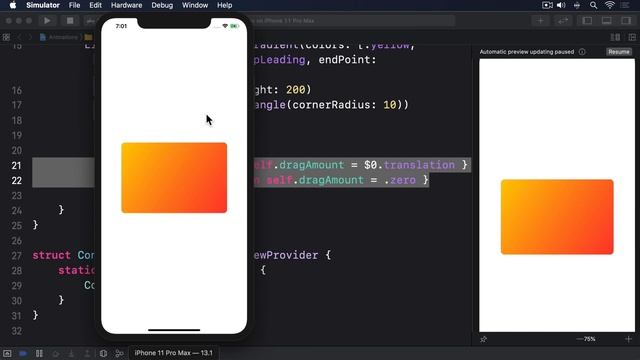Click the step out debug icon
Image resolution: width=640 pixels, height=360 pixels.
(x=87, y=353)
